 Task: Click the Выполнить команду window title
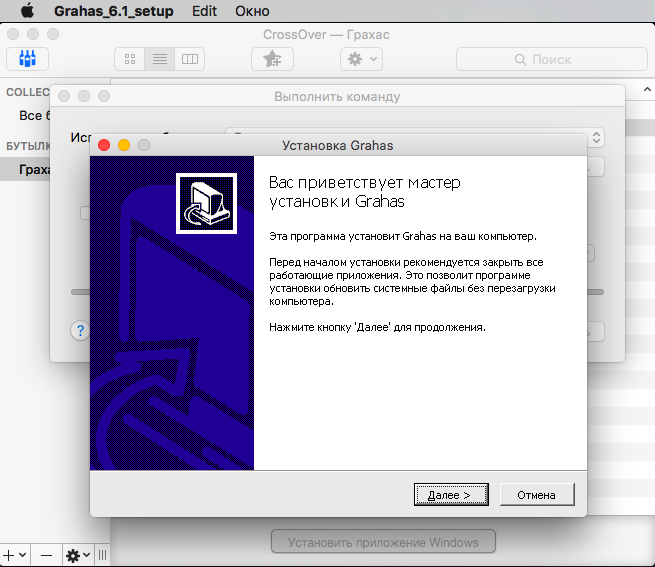337,97
